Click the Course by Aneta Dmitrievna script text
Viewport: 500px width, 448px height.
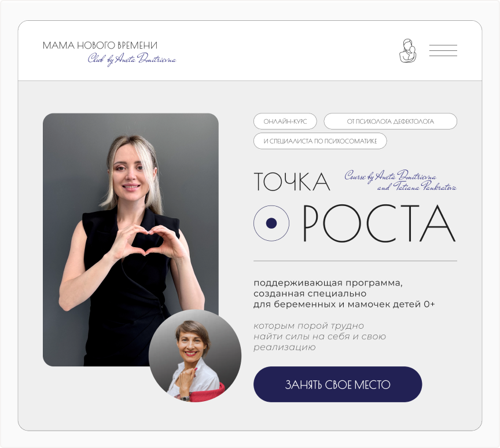tap(390, 177)
